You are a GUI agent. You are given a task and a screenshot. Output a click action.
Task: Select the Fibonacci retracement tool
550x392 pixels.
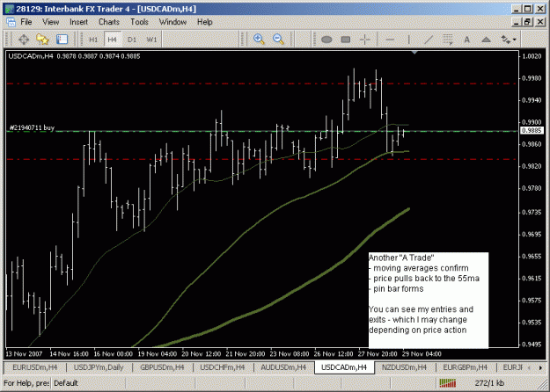click(x=448, y=40)
